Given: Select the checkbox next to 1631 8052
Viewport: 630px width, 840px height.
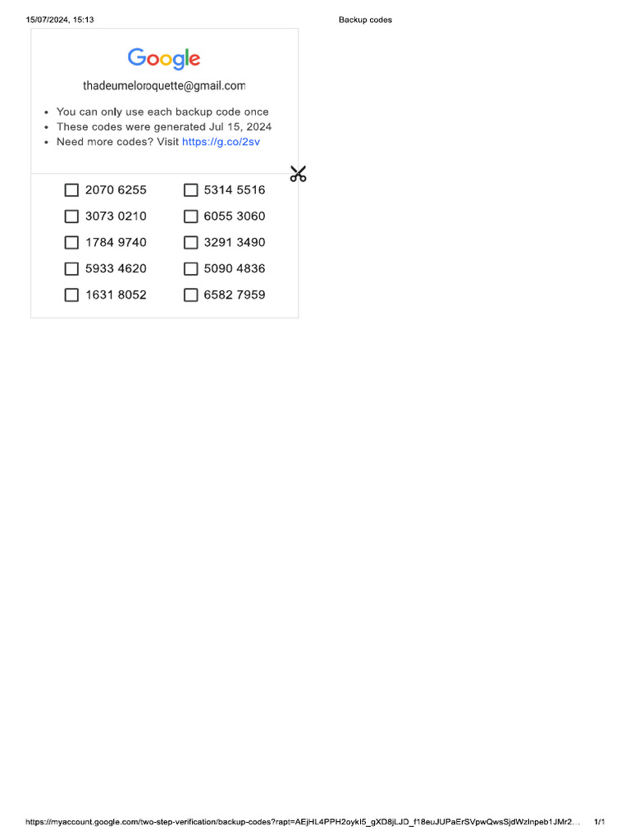Looking at the screenshot, I should pos(71,295).
